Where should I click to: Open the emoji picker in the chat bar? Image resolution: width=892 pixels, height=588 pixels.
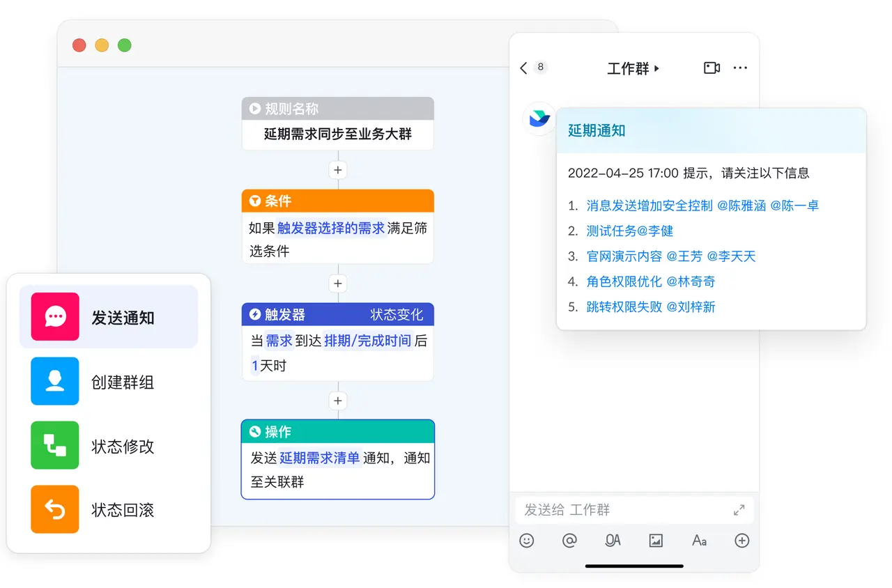point(527,540)
